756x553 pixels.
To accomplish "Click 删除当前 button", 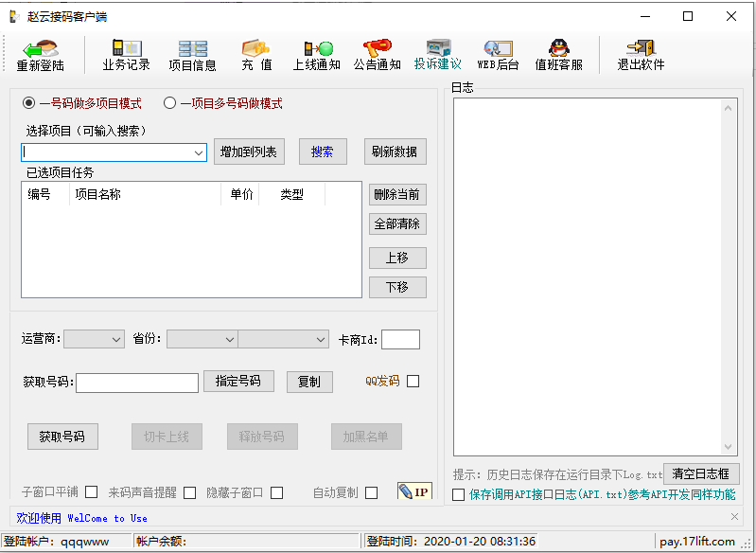I will coord(397,194).
